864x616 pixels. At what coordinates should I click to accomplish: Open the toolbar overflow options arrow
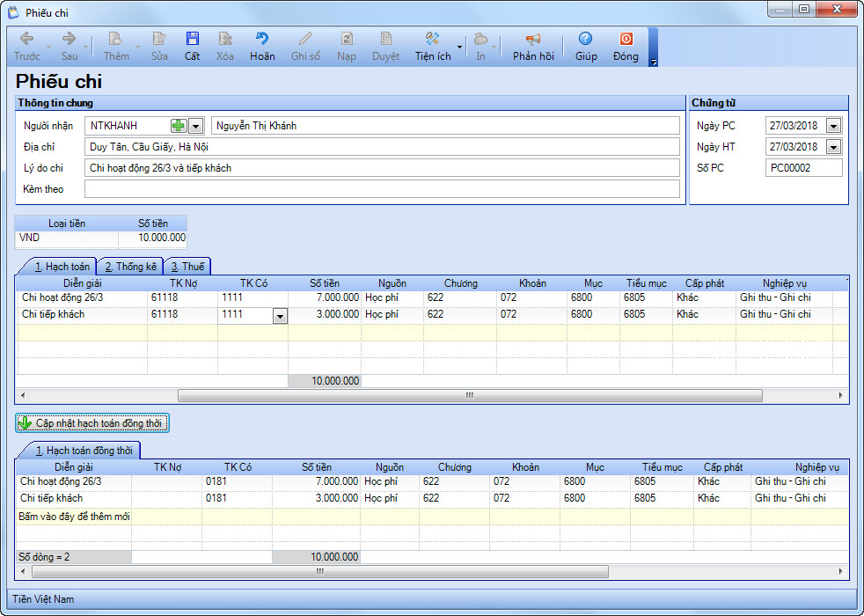[654, 62]
